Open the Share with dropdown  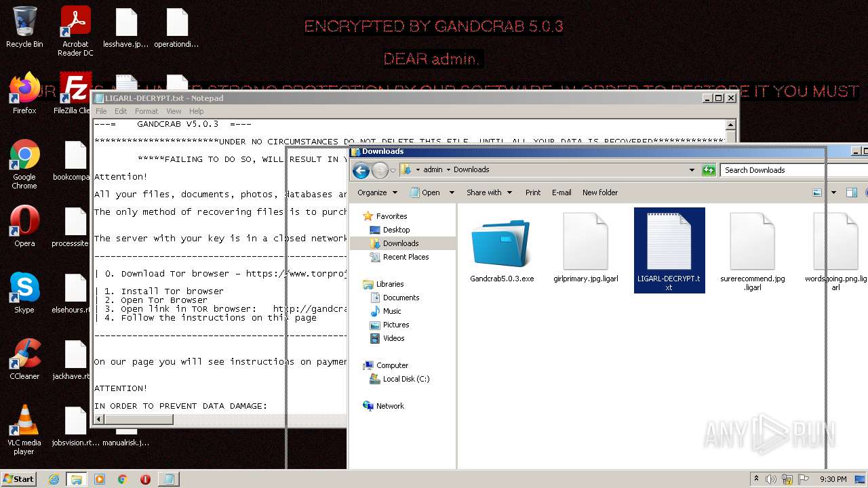(x=489, y=192)
